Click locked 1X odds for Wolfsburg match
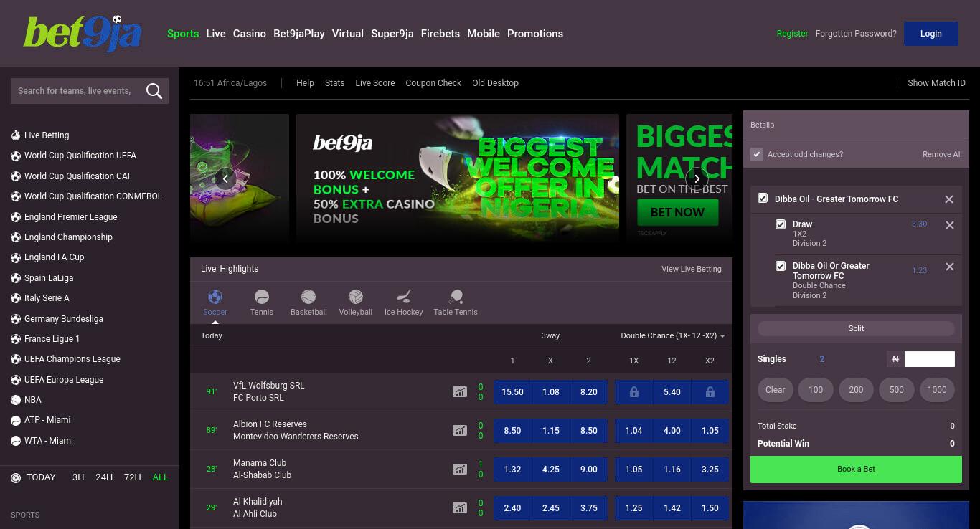 coord(633,392)
